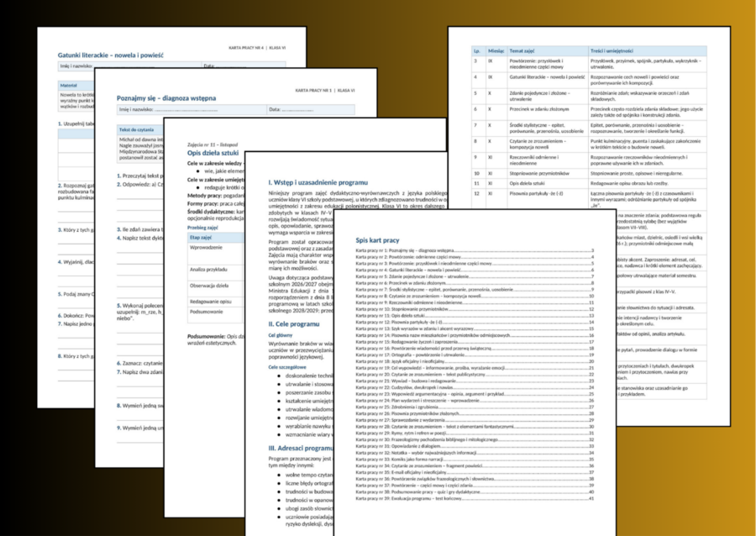Click 'Karta pracy nr 22: Cudzysłów, dwukropek i nawias'
This screenshot has height=536, width=756.
(x=475, y=387)
